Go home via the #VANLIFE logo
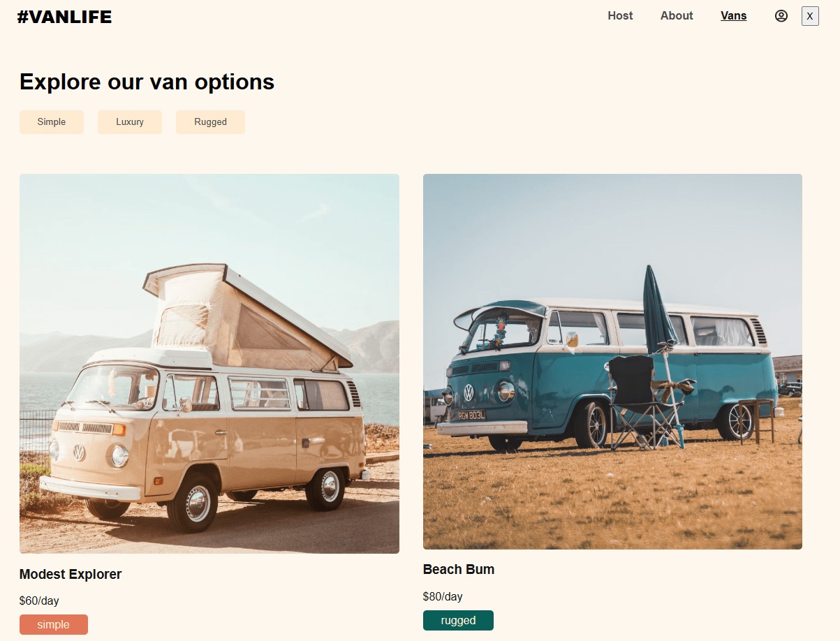Viewport: 840px width, 641px height. pyautogui.click(x=64, y=17)
